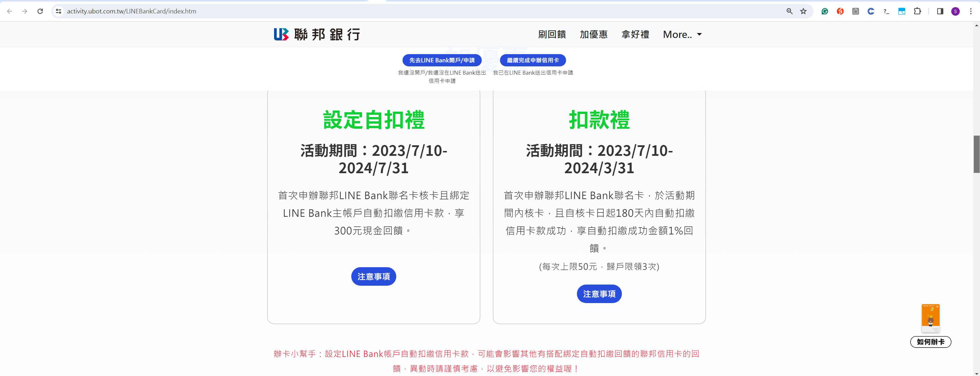Open the 刷回饋 navigation item
The width and height of the screenshot is (980, 376).
552,34
